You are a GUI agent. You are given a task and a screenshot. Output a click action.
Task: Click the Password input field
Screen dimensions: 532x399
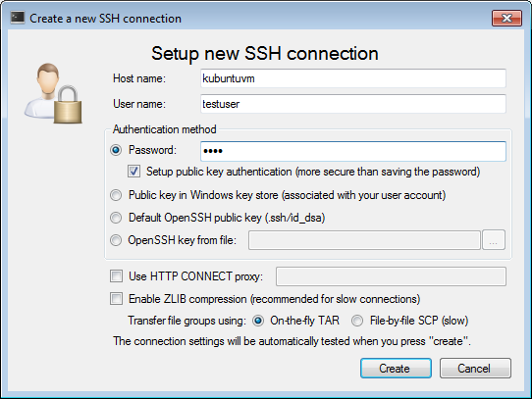click(352, 151)
